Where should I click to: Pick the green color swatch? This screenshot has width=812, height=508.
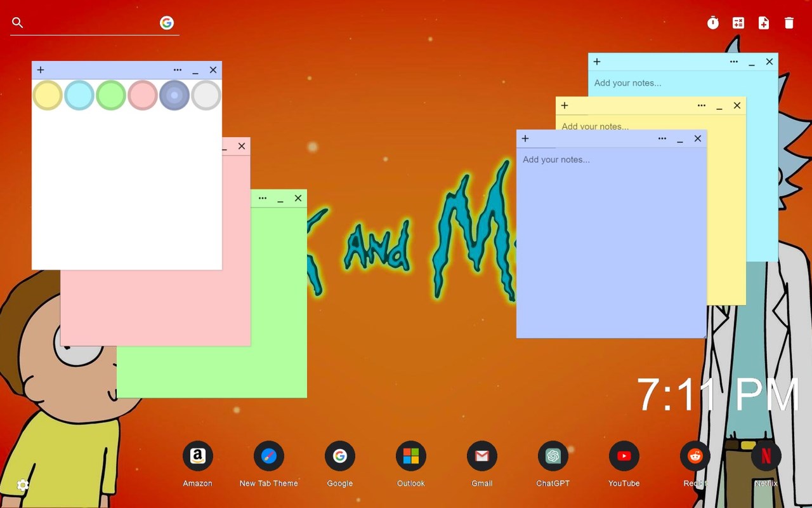pos(111,95)
